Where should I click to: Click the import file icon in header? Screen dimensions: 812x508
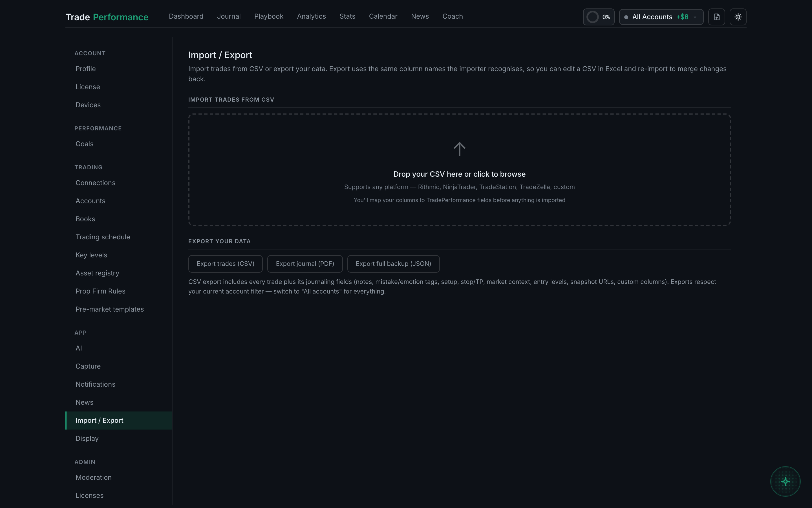[x=716, y=17]
